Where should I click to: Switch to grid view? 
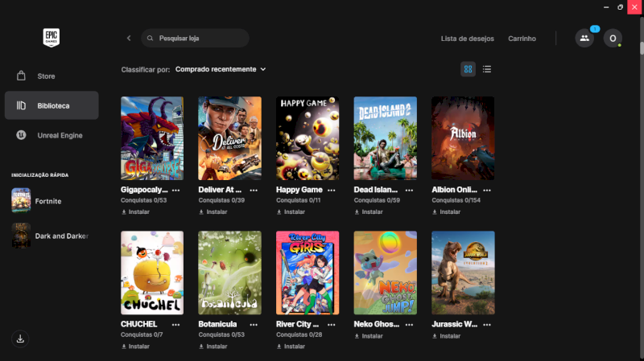[x=468, y=69]
